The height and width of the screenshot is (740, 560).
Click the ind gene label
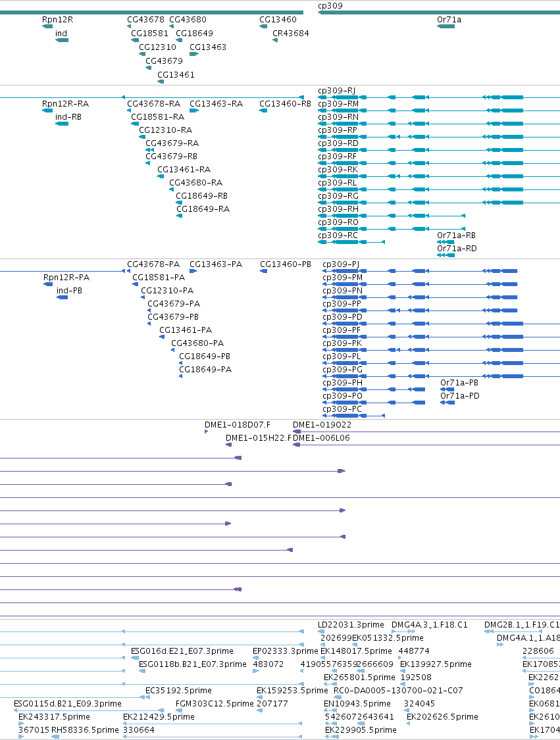[x=61, y=34]
